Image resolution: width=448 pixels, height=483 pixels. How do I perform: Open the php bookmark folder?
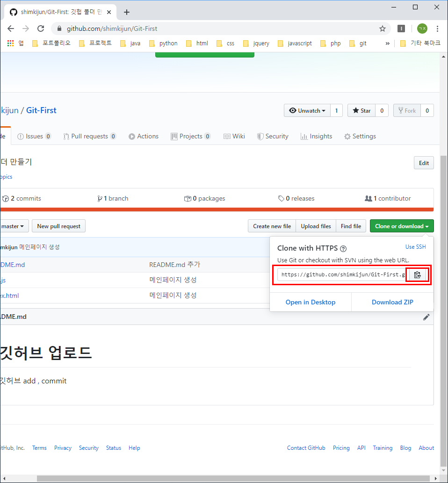click(x=331, y=43)
